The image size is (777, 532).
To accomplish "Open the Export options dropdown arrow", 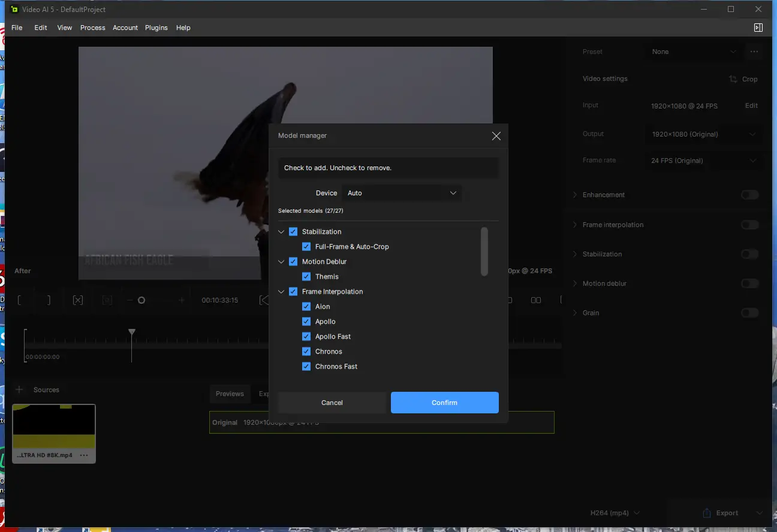I will pyautogui.click(x=760, y=513).
